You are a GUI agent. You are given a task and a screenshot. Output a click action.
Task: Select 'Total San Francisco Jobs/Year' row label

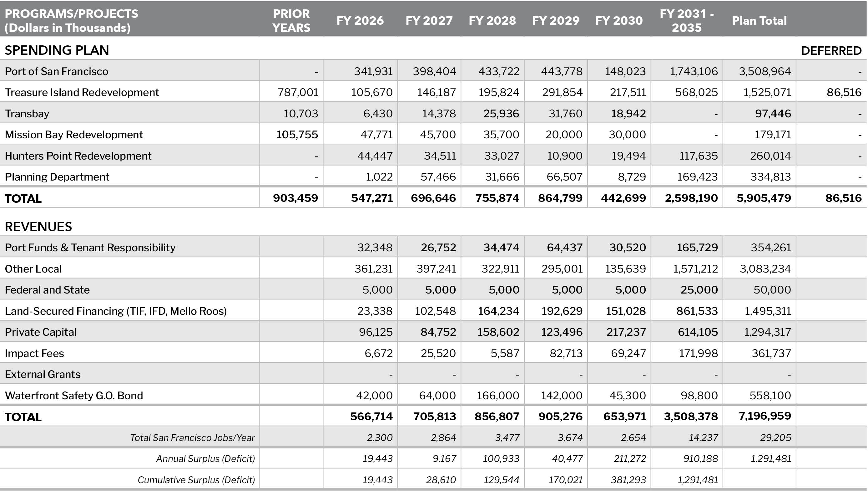192,438
